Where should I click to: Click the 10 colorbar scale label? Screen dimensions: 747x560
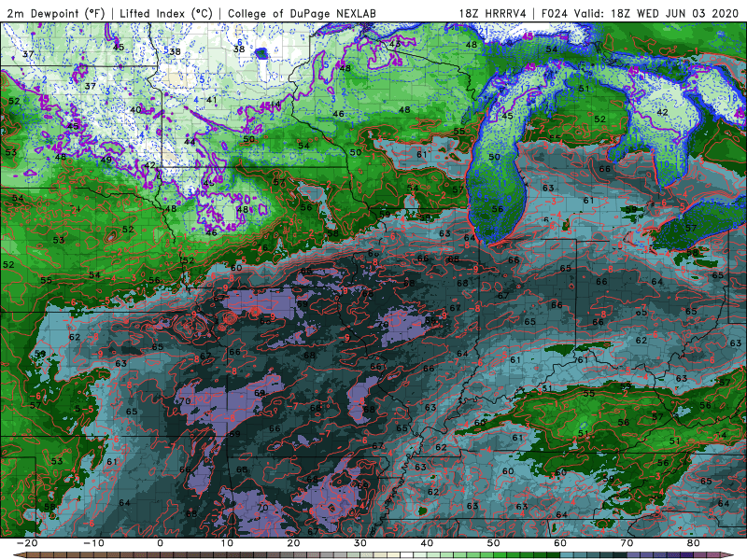click(227, 543)
